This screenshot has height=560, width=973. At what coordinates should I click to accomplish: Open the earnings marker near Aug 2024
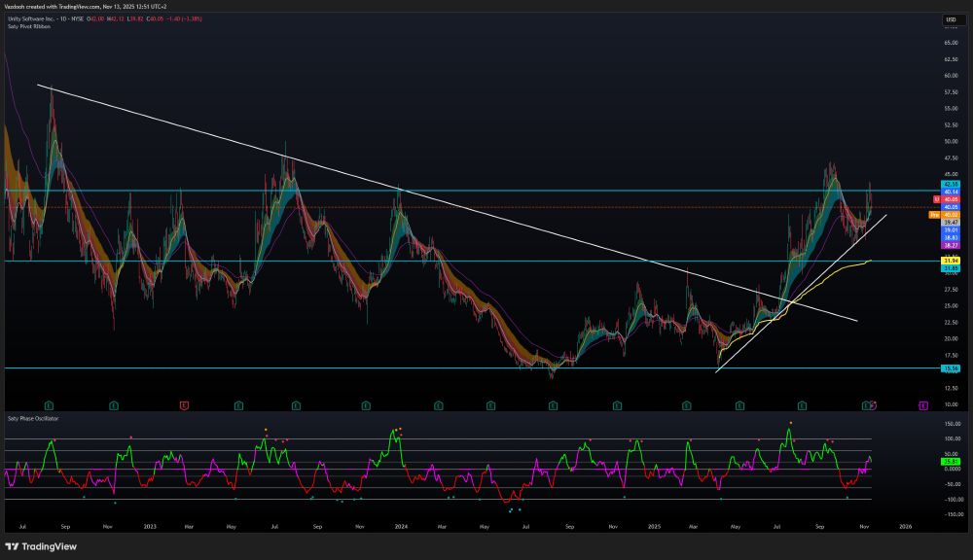(x=553, y=405)
